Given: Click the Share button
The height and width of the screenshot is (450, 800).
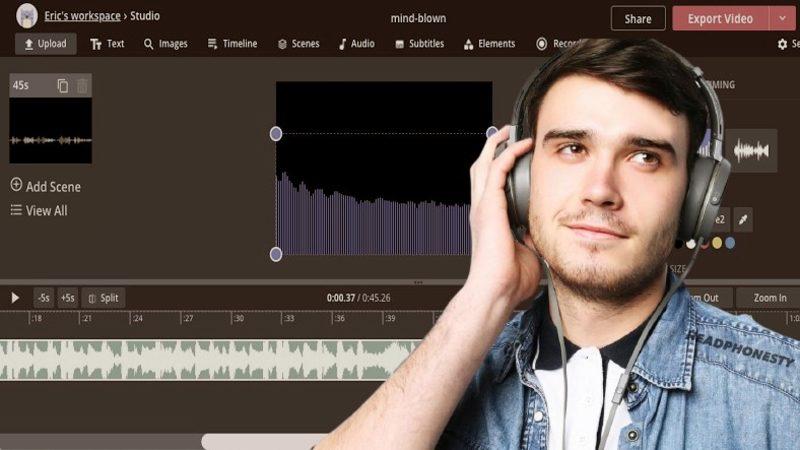Looking at the screenshot, I should pos(638,19).
